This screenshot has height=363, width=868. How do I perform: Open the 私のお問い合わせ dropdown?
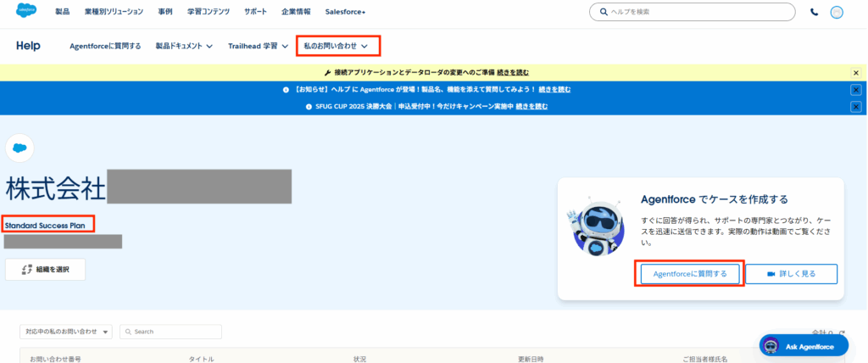click(x=337, y=46)
